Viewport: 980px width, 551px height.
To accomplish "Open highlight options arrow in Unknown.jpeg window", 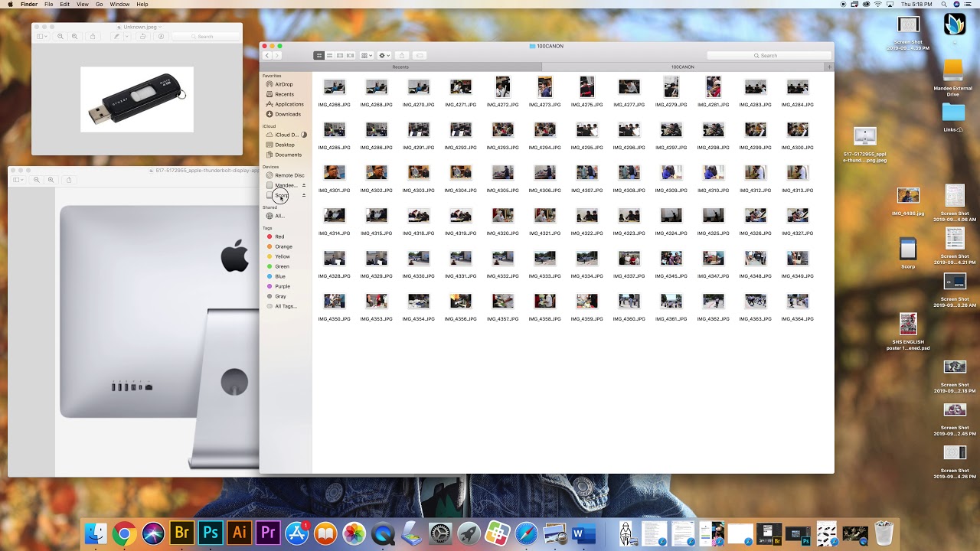I will click(126, 36).
